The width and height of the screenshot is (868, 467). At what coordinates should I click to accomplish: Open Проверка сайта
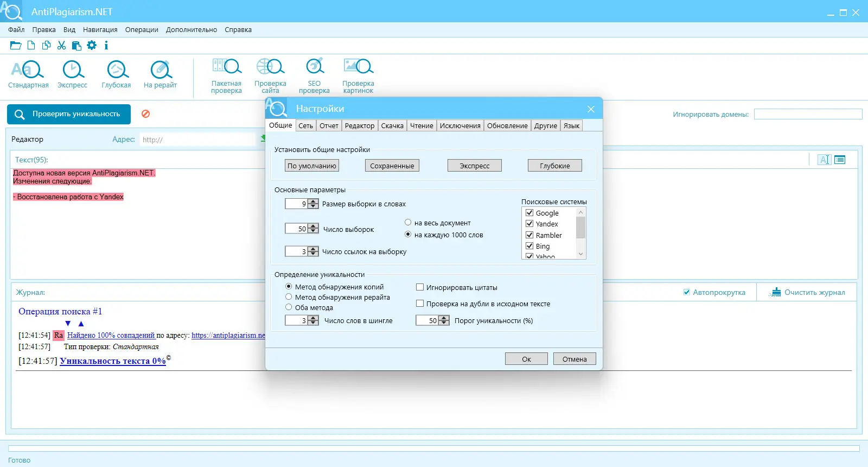tap(270, 76)
